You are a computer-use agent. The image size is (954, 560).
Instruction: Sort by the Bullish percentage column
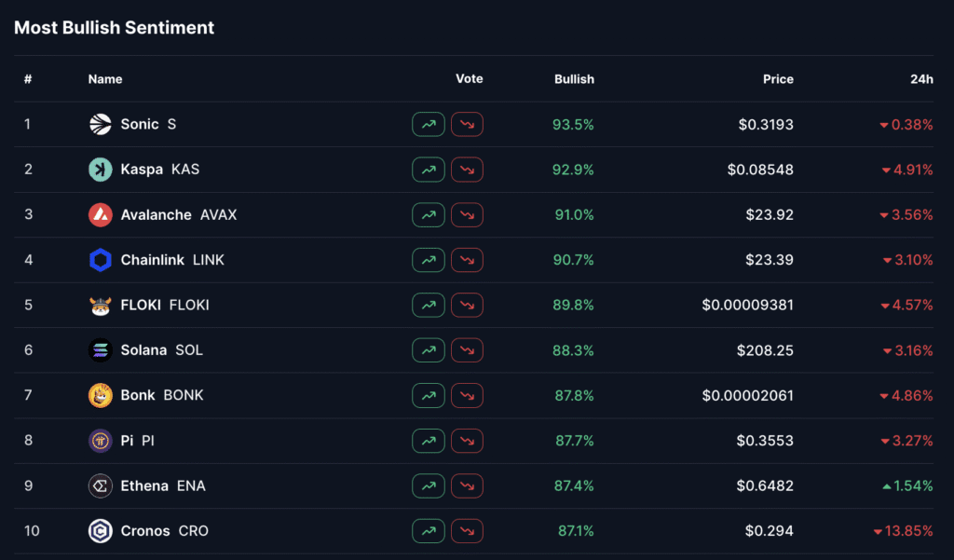pyautogui.click(x=574, y=79)
